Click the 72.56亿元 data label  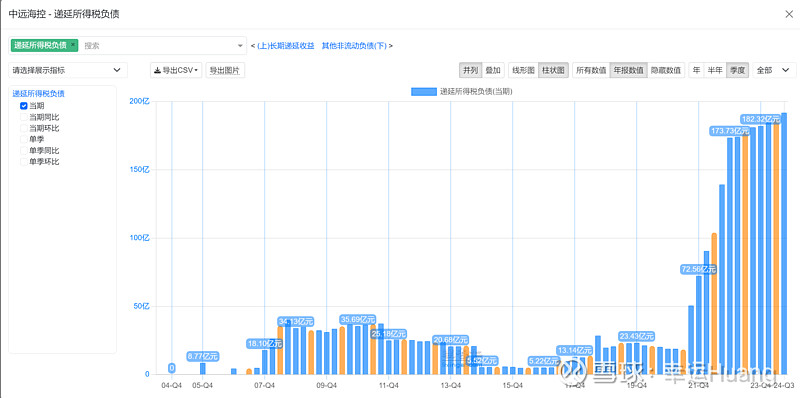click(699, 269)
